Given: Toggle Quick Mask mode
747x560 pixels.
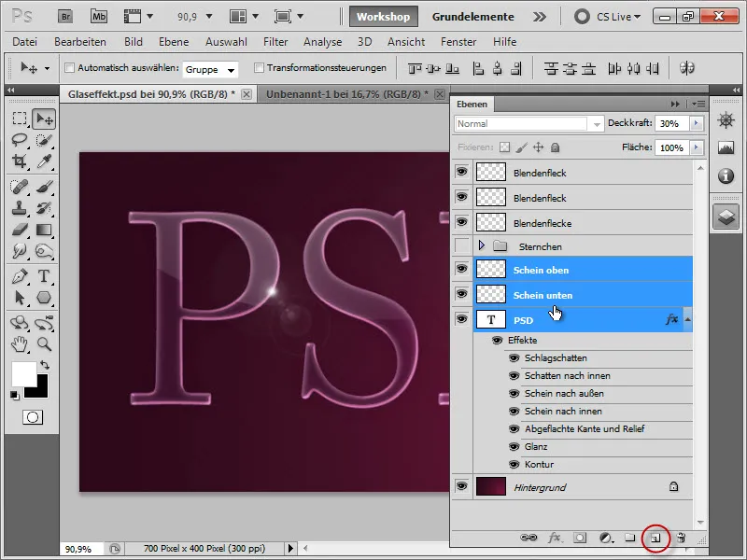Looking at the screenshot, I should 33,417.
